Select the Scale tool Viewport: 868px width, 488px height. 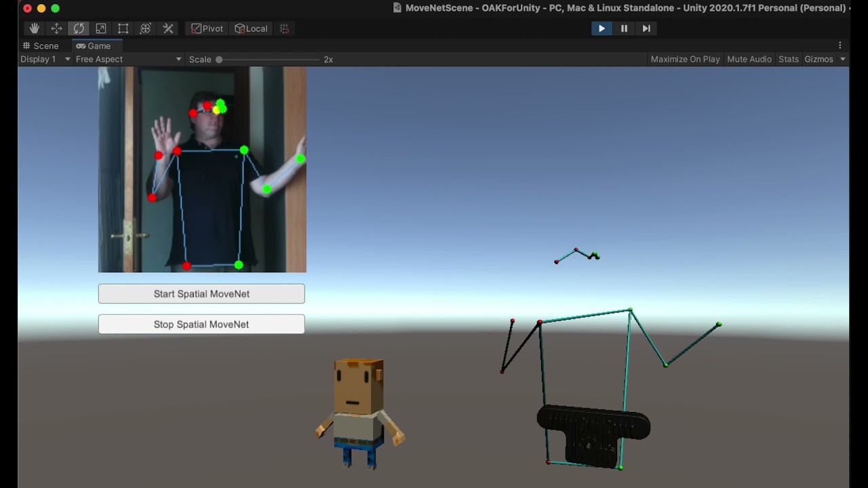pyautogui.click(x=100, y=28)
